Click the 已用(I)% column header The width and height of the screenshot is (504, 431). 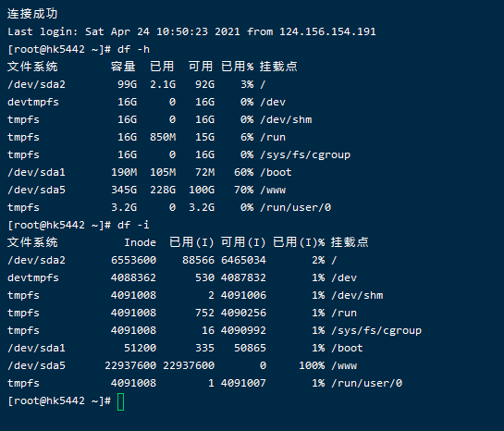pos(299,242)
